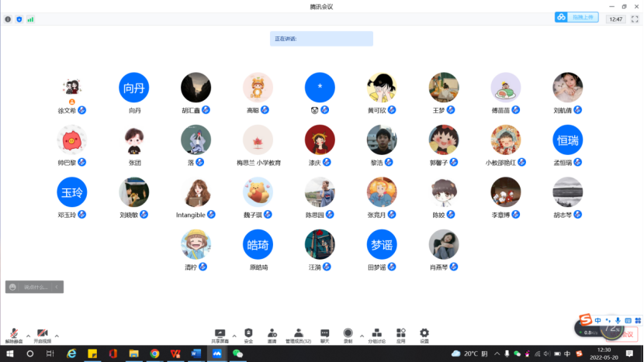644x362 pixels.
Task: Check the network signal bars indicator
Action: click(31, 19)
